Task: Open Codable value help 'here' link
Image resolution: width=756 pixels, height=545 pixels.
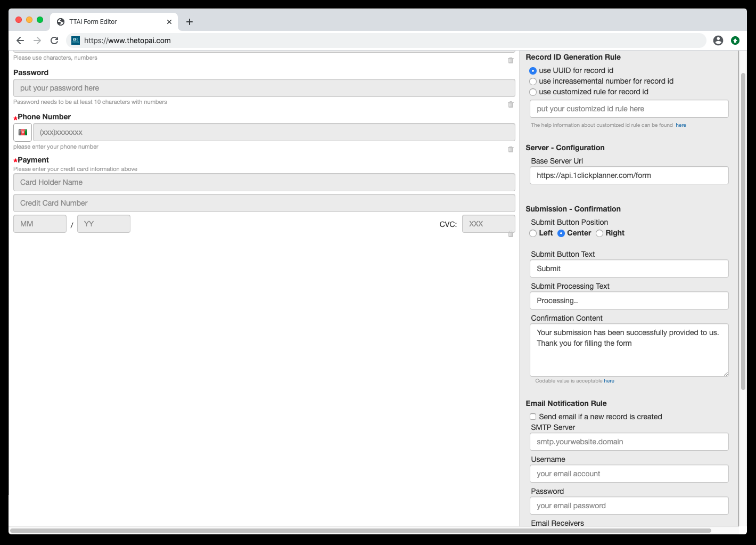Action: pos(609,381)
